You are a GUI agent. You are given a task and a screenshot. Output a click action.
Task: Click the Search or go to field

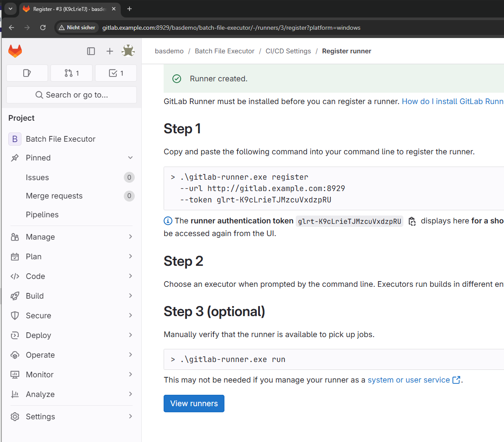[72, 95]
